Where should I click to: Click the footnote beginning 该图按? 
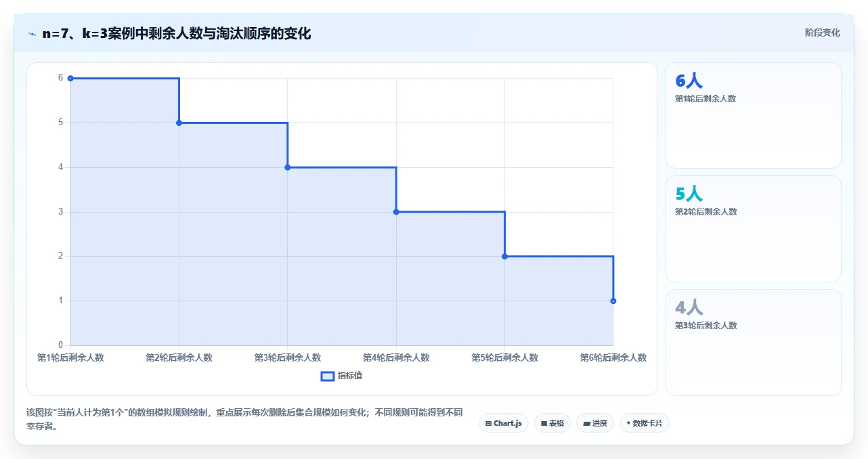click(244, 419)
